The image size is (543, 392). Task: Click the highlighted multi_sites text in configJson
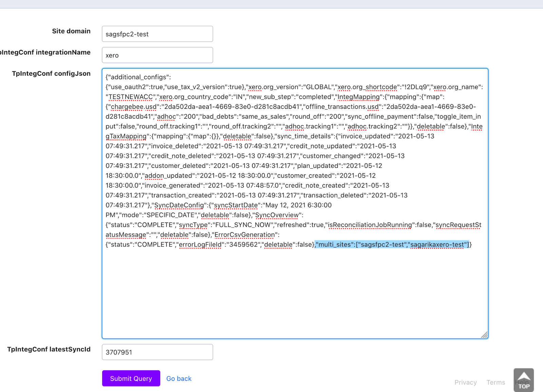392,244
